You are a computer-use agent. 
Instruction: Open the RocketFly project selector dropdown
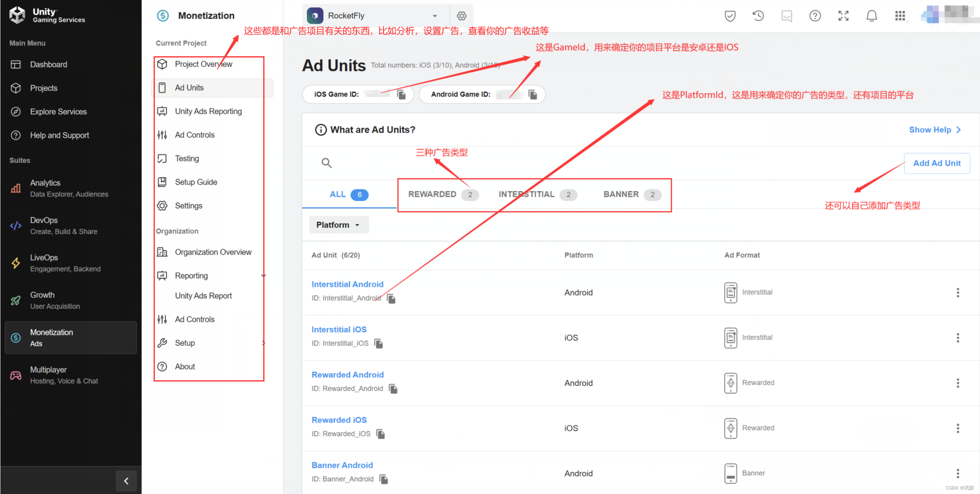[435, 15]
